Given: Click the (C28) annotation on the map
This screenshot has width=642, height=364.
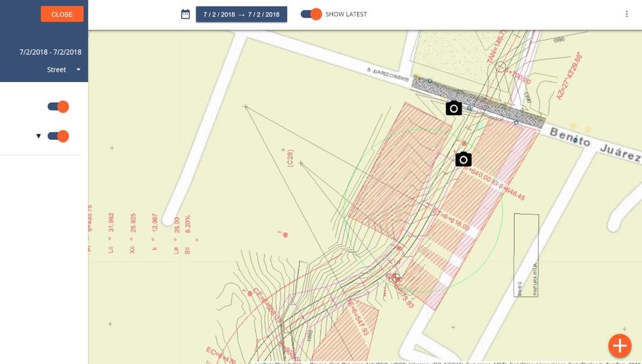Looking at the screenshot, I should pos(290,158).
